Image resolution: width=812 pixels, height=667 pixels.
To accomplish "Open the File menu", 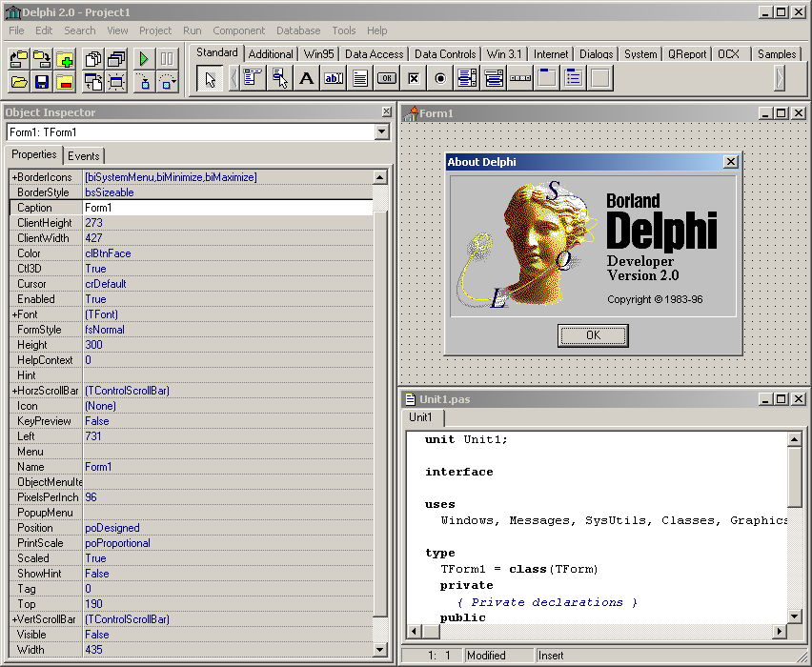I will pos(16,30).
